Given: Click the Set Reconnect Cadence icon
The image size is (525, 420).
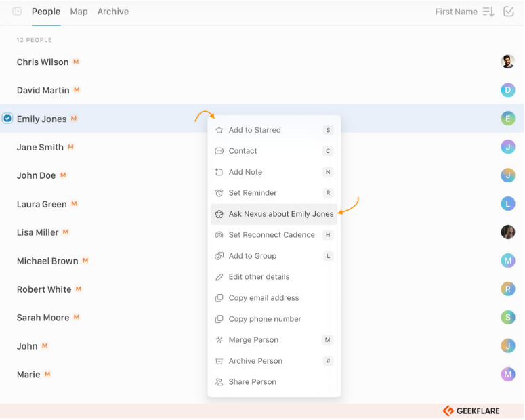Looking at the screenshot, I should (x=219, y=235).
